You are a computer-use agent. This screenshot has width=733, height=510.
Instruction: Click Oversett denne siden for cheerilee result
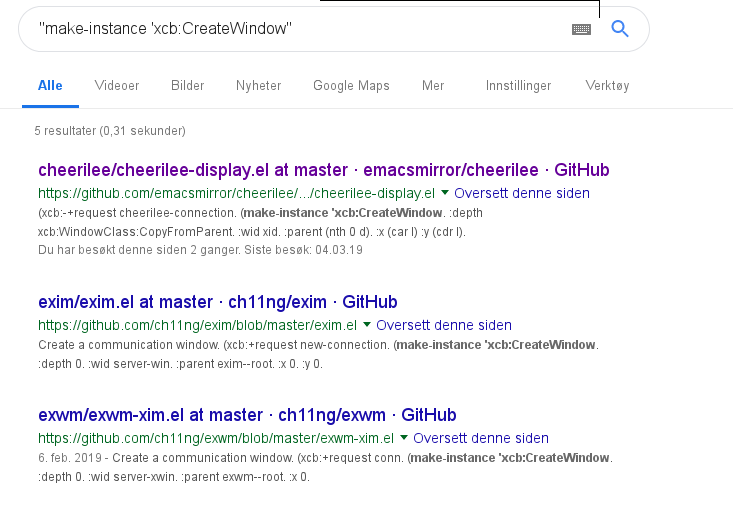(x=522, y=193)
